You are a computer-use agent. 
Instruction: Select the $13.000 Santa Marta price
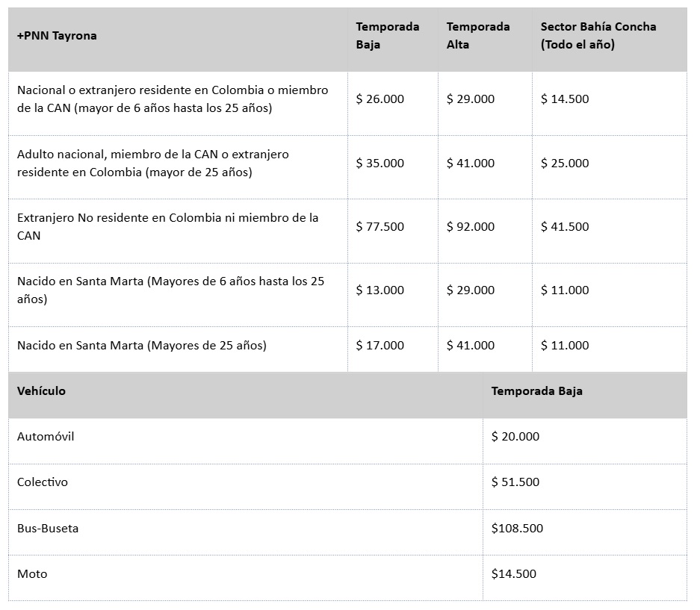pos(380,290)
